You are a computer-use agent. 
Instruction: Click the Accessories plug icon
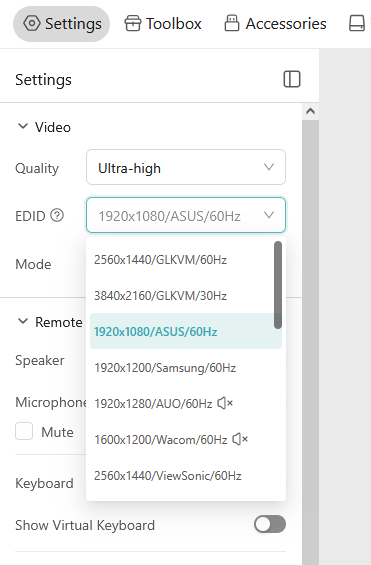coord(232,23)
